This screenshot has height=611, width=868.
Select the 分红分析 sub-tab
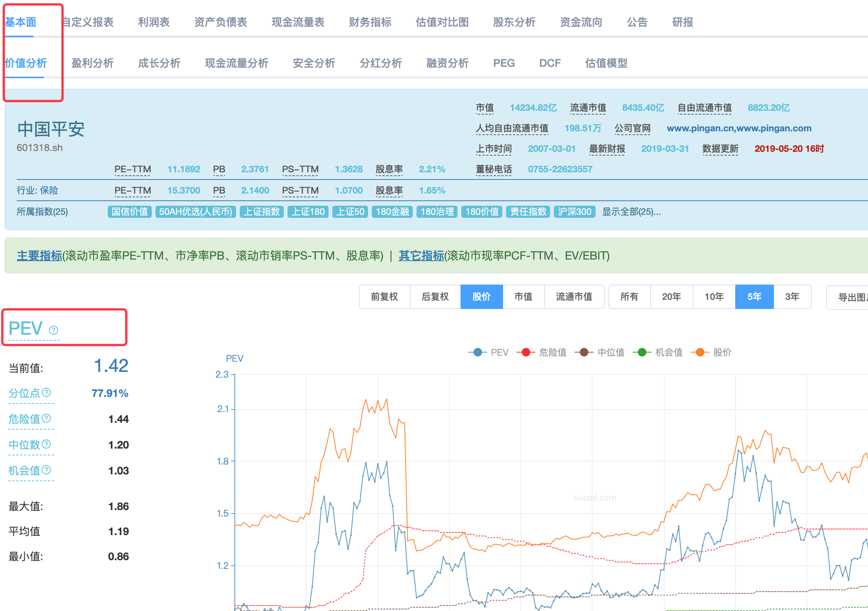point(381,63)
